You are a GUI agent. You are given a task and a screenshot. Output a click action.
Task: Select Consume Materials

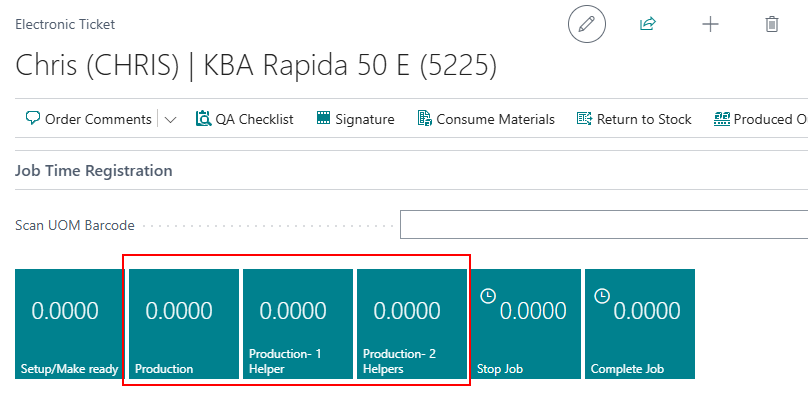486,119
